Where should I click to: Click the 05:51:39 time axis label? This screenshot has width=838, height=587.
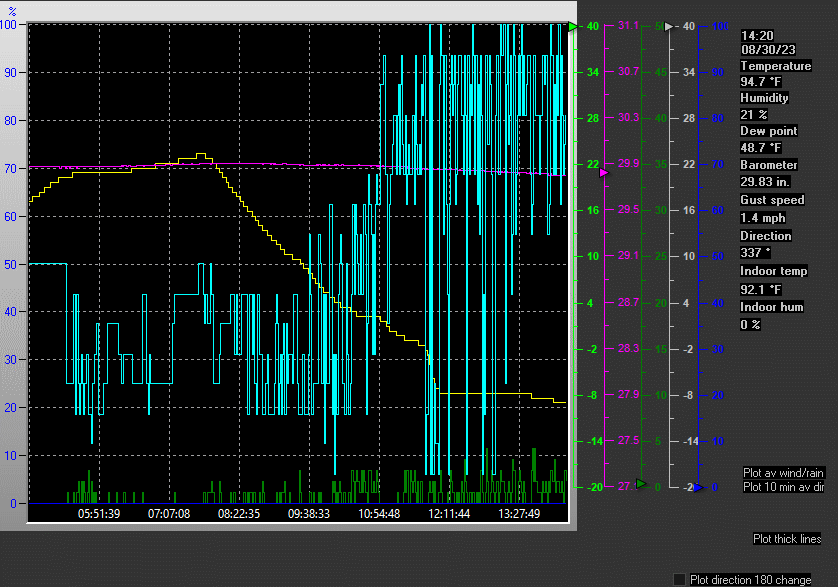coord(99,514)
